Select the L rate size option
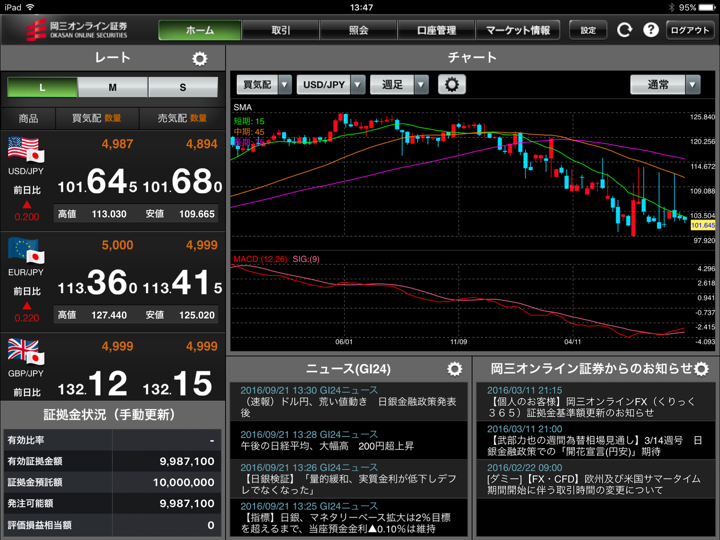The image size is (720, 540). click(42, 88)
